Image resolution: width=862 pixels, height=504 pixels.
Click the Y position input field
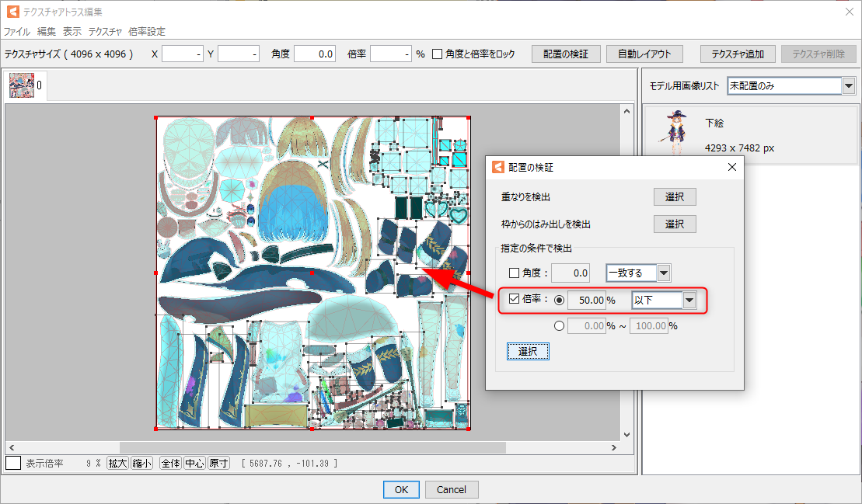239,54
